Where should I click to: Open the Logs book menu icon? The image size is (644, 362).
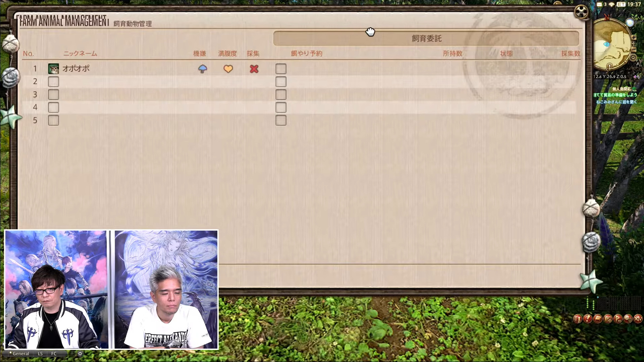[598, 319]
